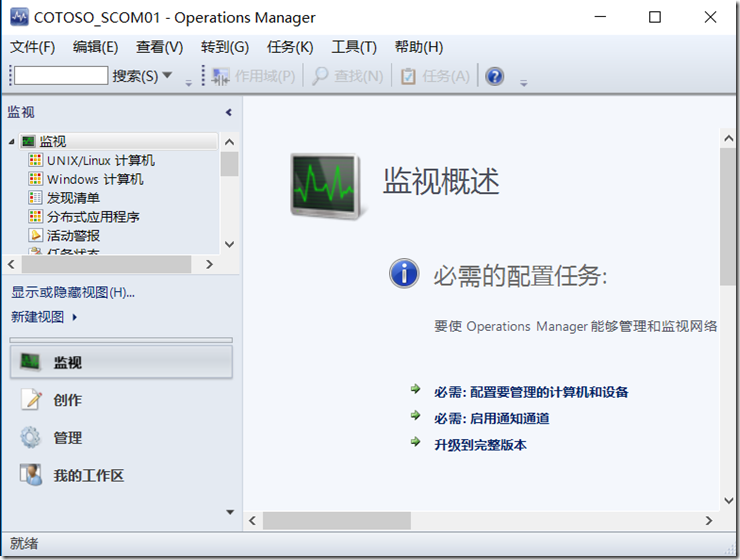Open the 转到(G) menu
Image resolution: width=740 pixels, height=560 pixels.
225,47
